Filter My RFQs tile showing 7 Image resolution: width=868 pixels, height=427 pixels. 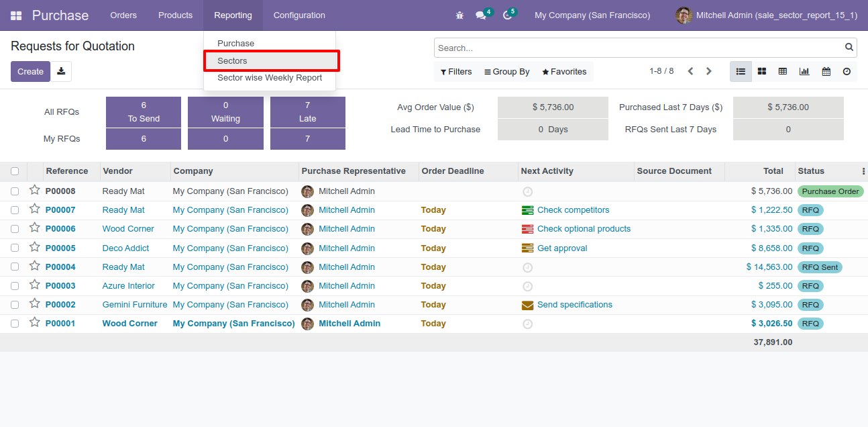308,139
